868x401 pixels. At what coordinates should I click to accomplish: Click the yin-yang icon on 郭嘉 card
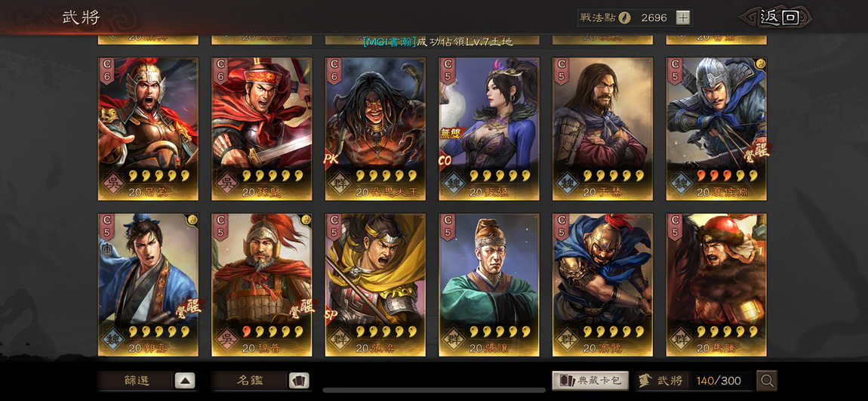[193, 219]
